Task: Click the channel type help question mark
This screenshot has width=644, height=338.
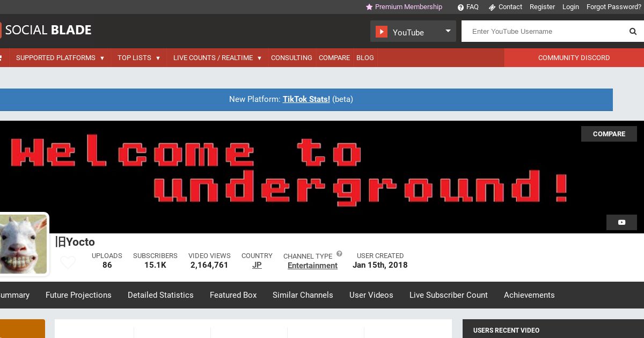Action: (x=339, y=254)
